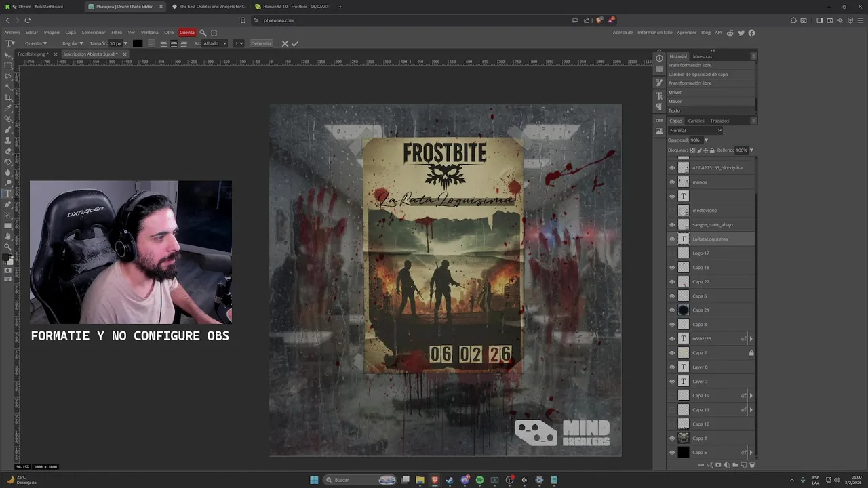
Task: Show the efectovidrio layer
Action: pos(672,211)
